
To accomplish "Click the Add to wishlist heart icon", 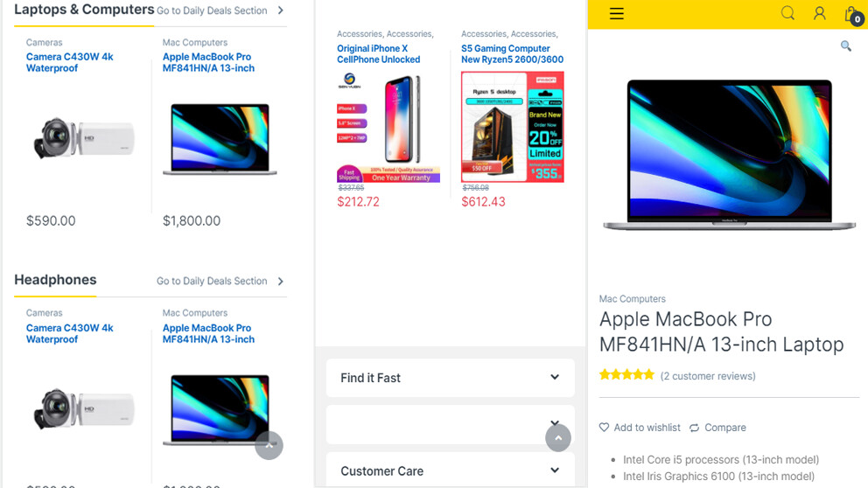I will 604,428.
